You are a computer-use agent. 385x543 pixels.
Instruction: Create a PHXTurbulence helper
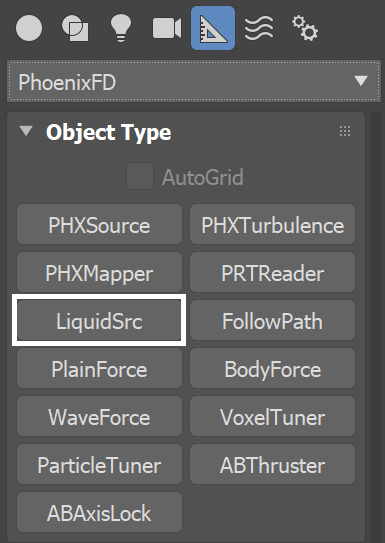tap(272, 224)
